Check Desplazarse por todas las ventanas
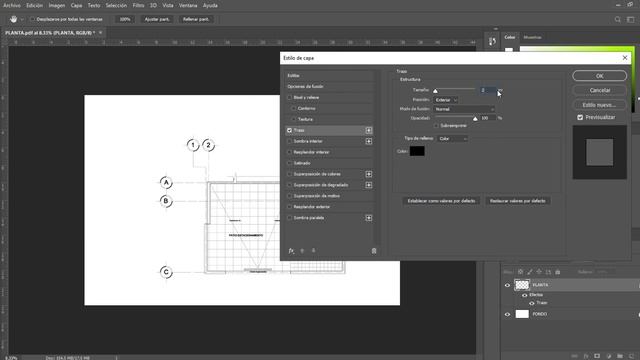 32,19
